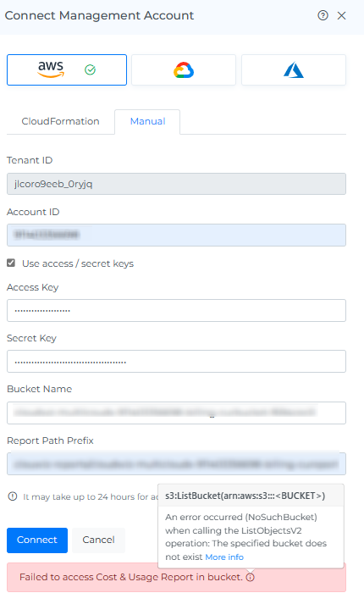Select the Manual tab

147,121
